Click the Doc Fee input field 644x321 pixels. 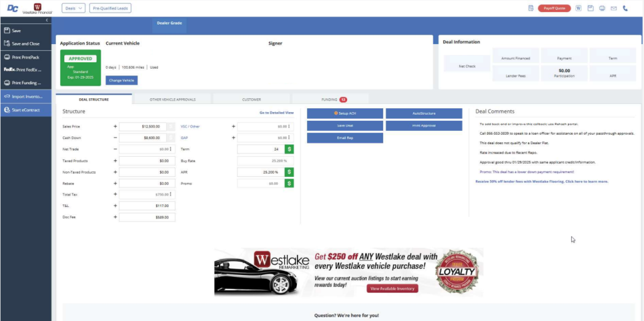[147, 217]
